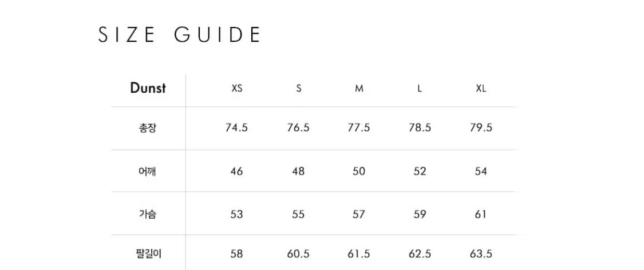
Task: Click chest value 61 under XL
Action: 481,215
